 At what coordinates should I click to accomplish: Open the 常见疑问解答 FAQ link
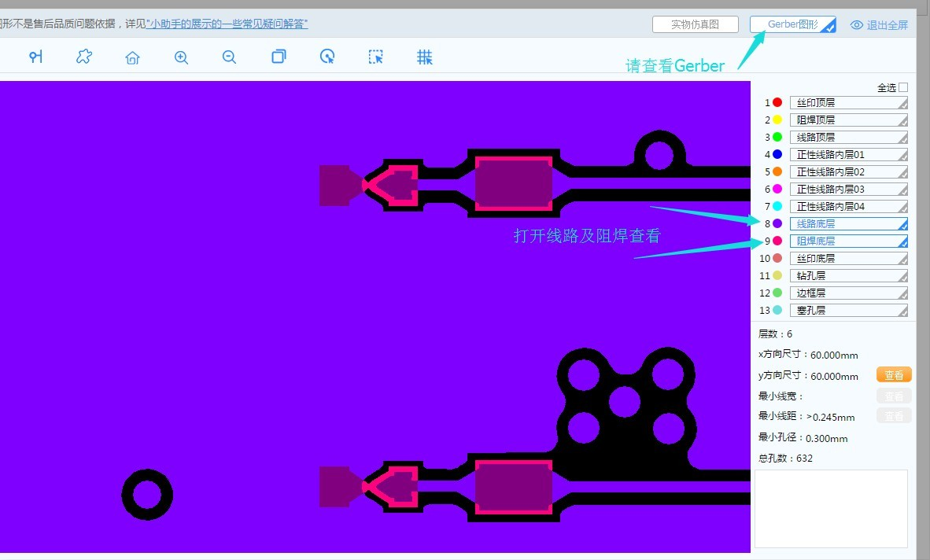pyautogui.click(x=227, y=24)
